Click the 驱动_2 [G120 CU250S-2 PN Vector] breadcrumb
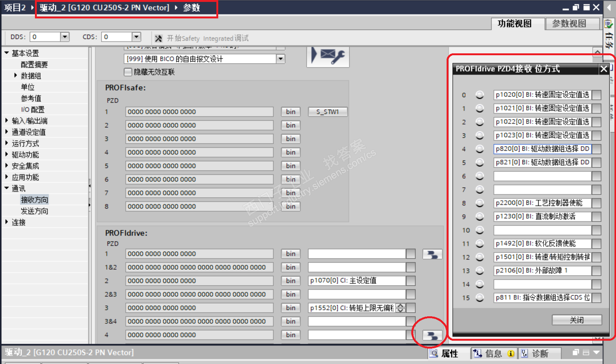 (x=104, y=8)
